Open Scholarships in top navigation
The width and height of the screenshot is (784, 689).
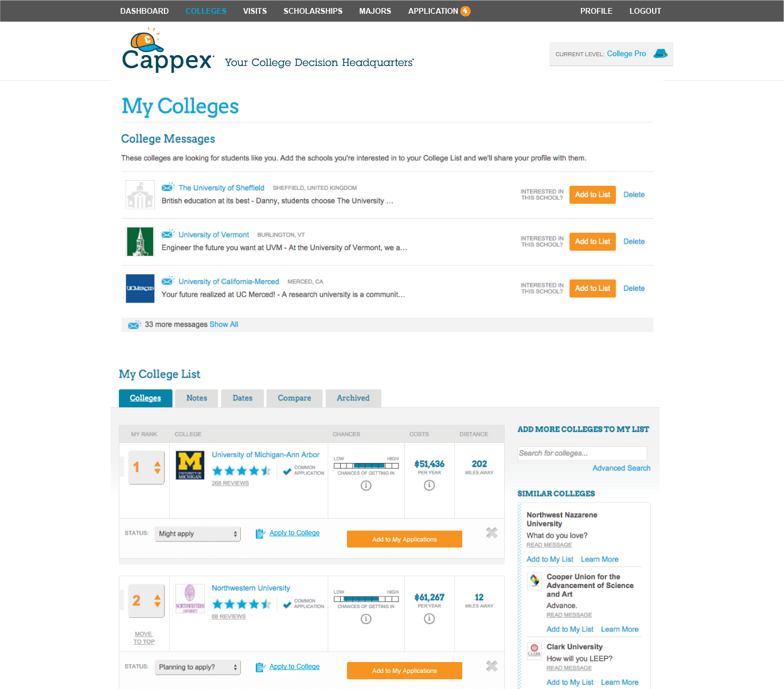point(313,11)
